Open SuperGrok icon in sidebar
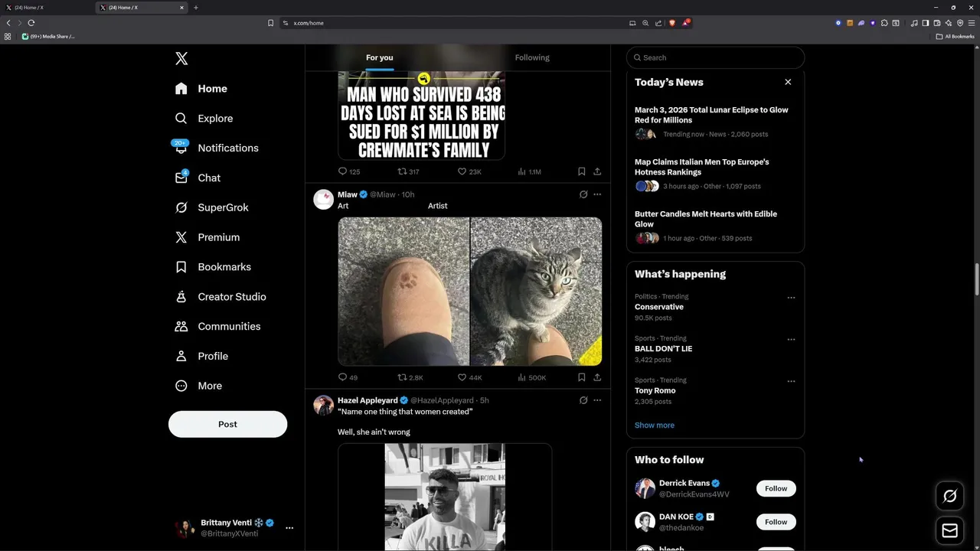Image resolution: width=980 pixels, height=551 pixels. [181, 207]
